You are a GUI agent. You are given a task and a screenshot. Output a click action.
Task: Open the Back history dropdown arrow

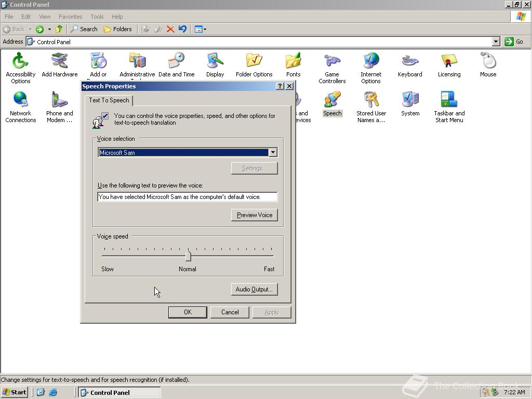coord(30,29)
